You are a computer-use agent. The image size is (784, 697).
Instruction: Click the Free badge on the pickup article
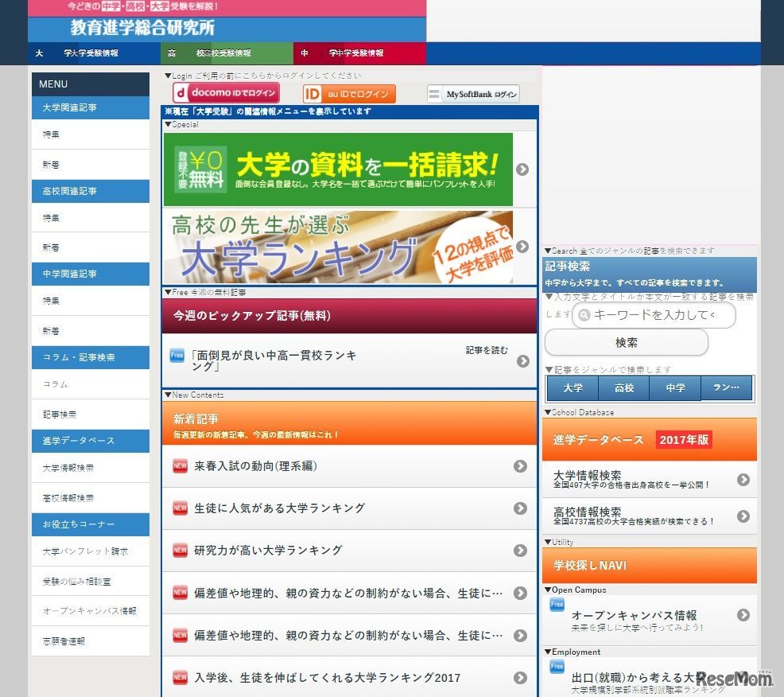177,352
